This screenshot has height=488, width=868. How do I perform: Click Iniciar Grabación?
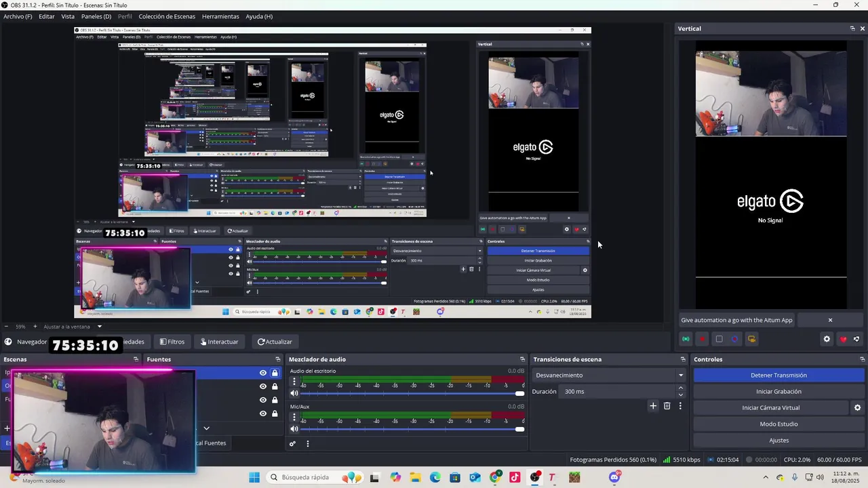point(778,392)
